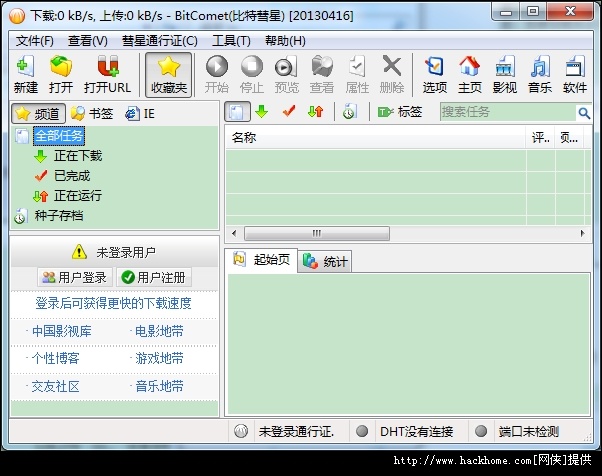Toggle the torrent archive clock filter

pos(349,112)
